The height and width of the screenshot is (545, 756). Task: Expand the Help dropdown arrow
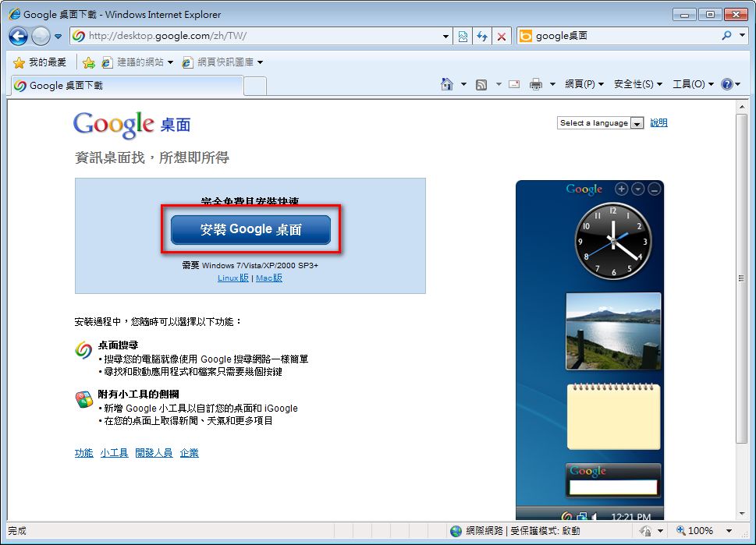738,84
